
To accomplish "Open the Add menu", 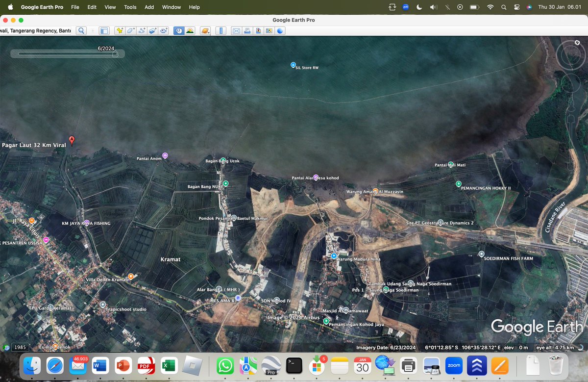I will (x=149, y=7).
